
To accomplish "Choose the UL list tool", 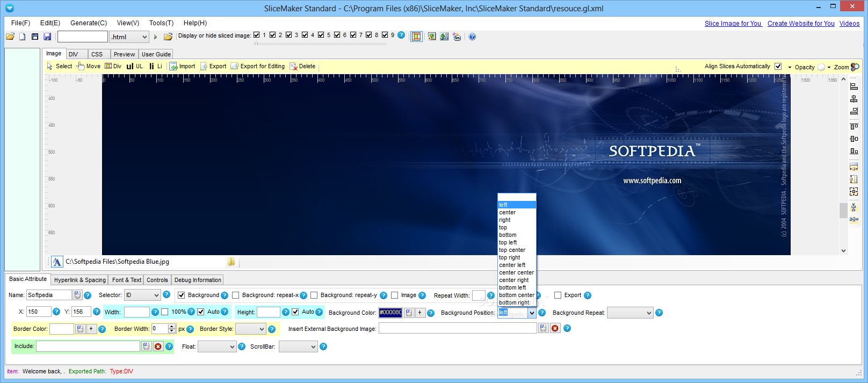I will pyautogui.click(x=135, y=66).
